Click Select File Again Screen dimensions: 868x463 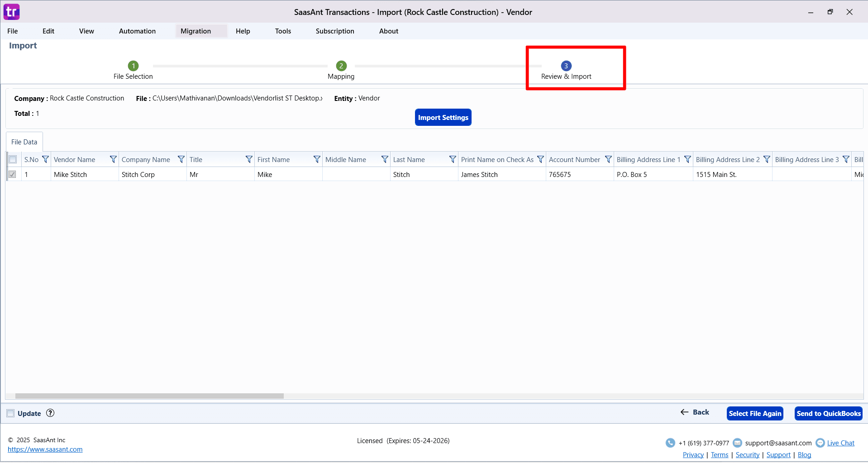pos(755,413)
